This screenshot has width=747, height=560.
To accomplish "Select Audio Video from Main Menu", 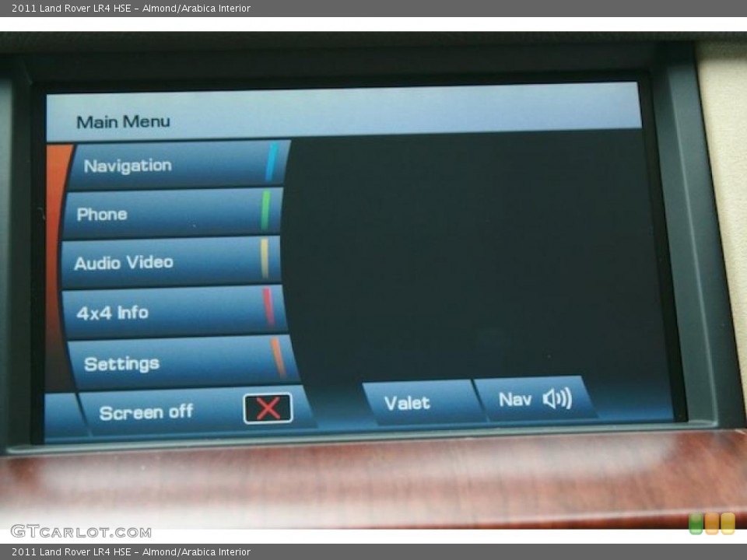I will tap(170, 262).
